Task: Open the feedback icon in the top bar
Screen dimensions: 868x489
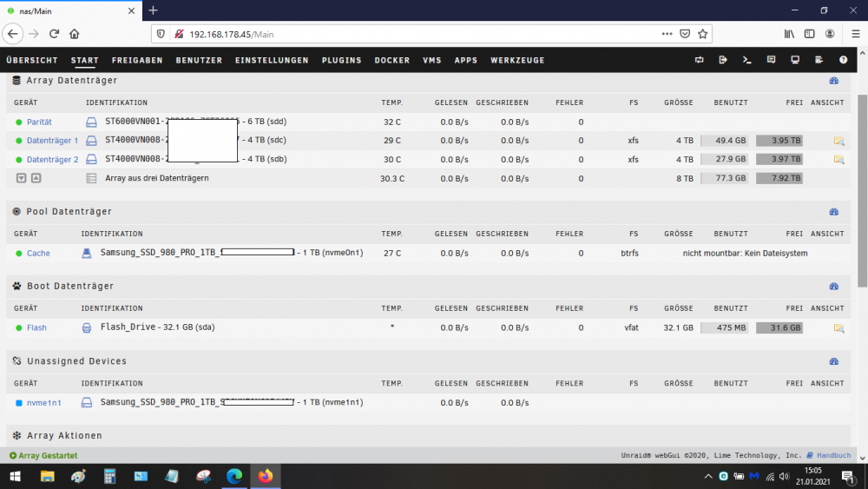Action: [x=771, y=60]
